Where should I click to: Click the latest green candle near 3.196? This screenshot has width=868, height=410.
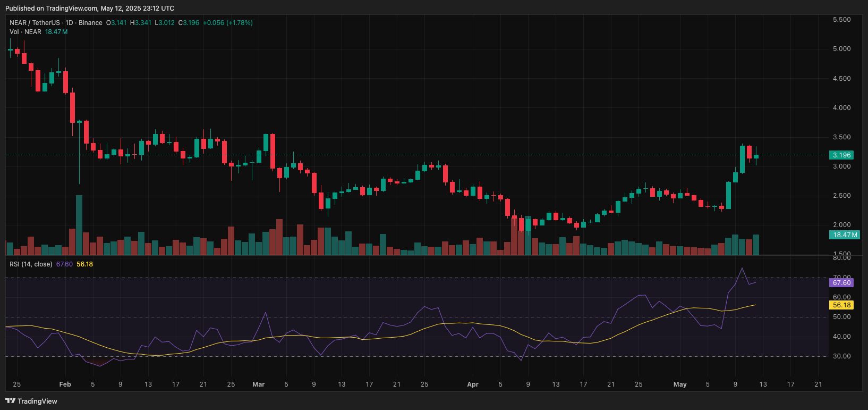tap(756, 156)
